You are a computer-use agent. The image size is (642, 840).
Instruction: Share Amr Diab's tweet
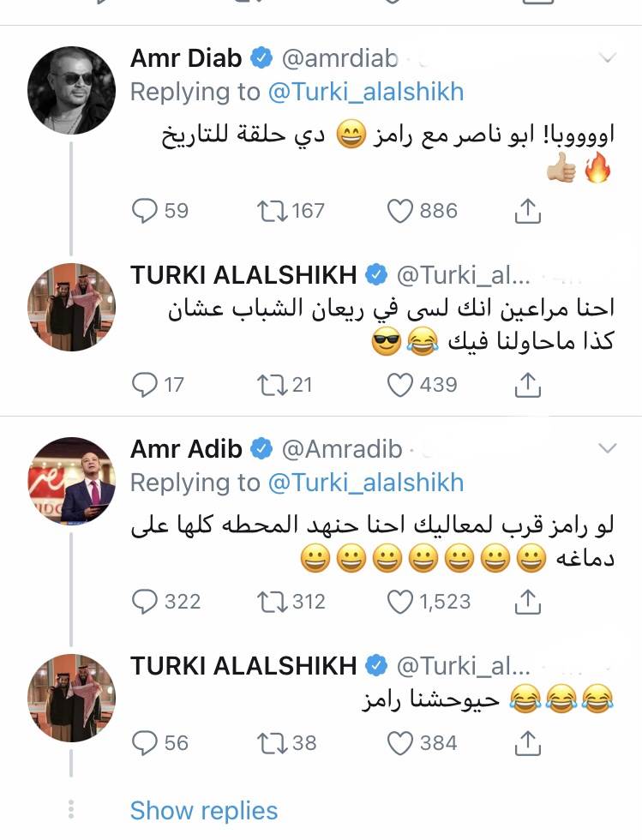529,211
